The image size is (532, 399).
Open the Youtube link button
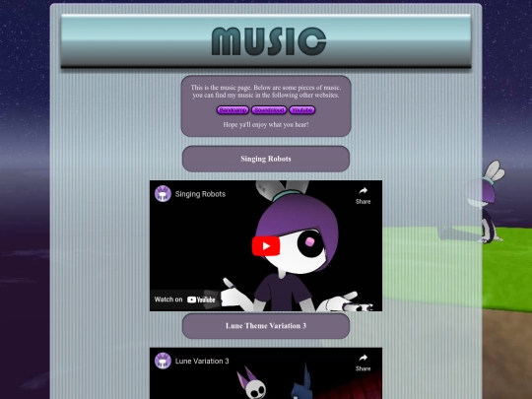pyautogui.click(x=302, y=110)
